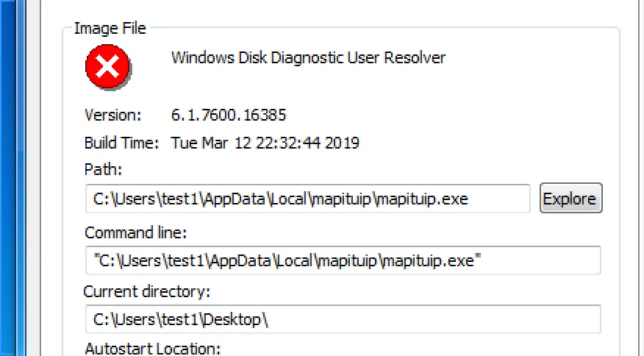This screenshot has width=644, height=356.
Task: Select the Current directory text field
Action: (342, 319)
